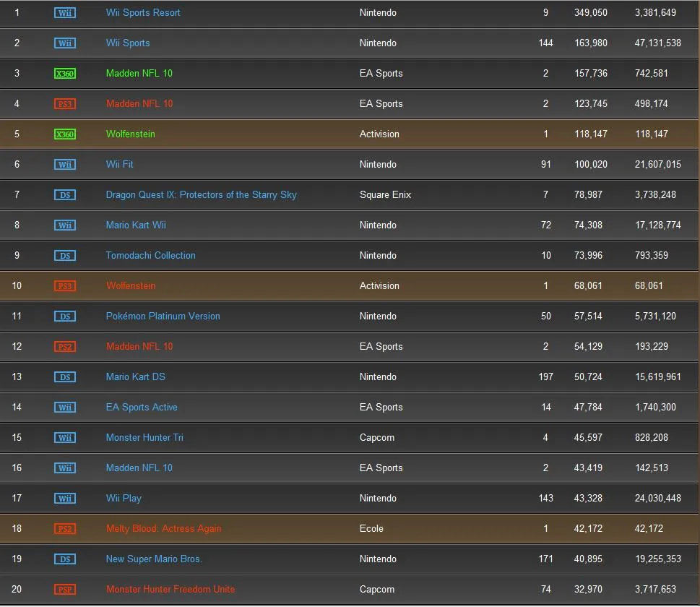Click the PS2 badge beside Melty Blood: Actress Again
The image size is (700, 607).
(x=65, y=529)
